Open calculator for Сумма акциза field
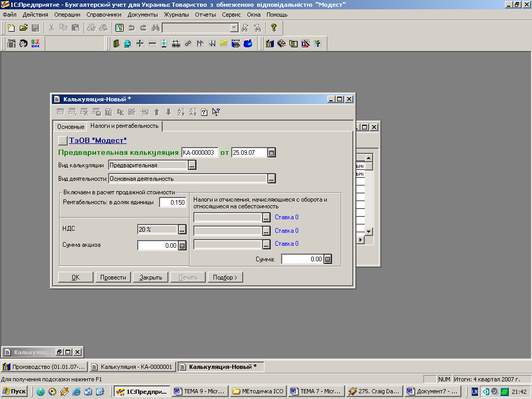Screen dimensions: 532x399 pos(182,246)
